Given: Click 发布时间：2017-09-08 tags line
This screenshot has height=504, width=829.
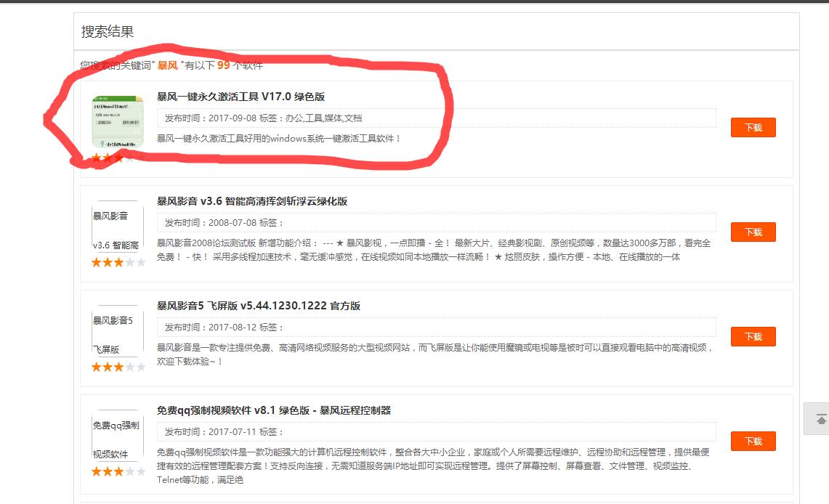Looking at the screenshot, I should [436, 118].
